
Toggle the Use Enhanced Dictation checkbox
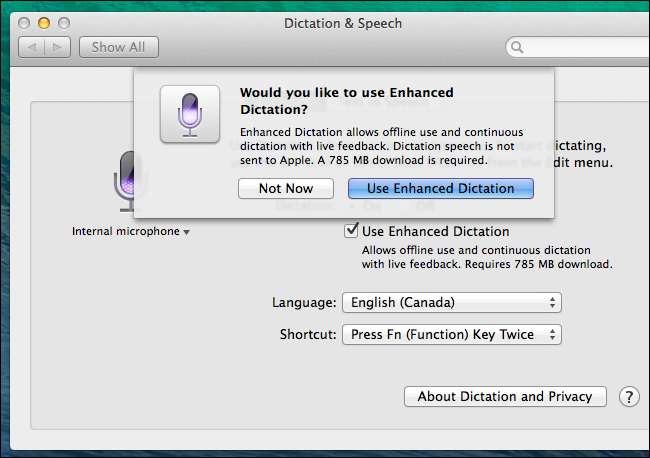351,230
